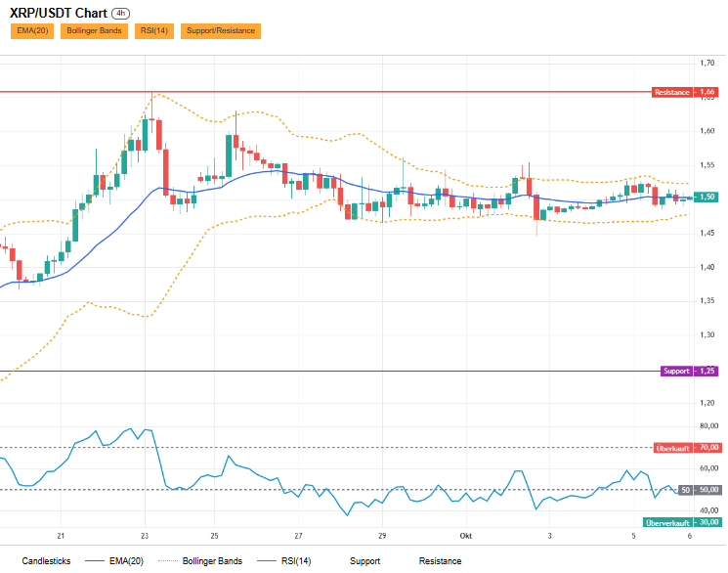
Task: Click the Okt date axis label
Action: [466, 536]
